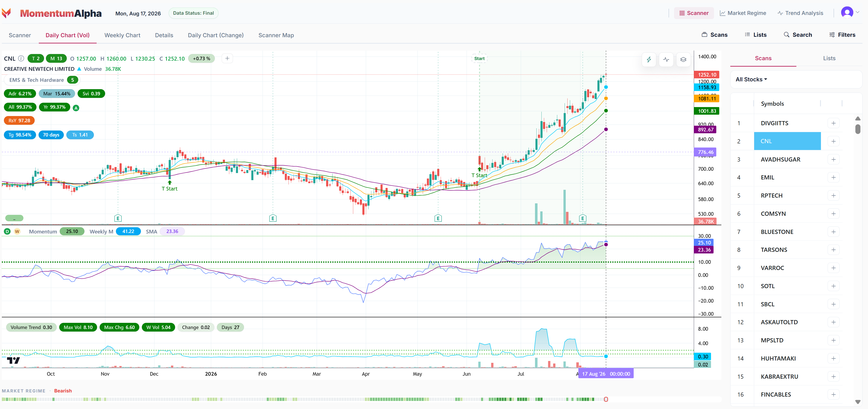Click the scrollbar up arrow

tap(857, 118)
